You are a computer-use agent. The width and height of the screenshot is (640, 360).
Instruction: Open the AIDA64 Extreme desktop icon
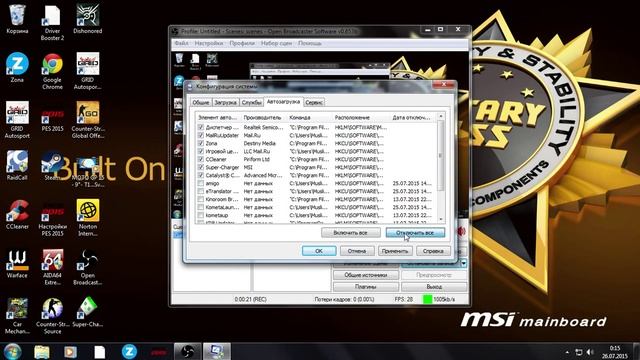coord(52,267)
